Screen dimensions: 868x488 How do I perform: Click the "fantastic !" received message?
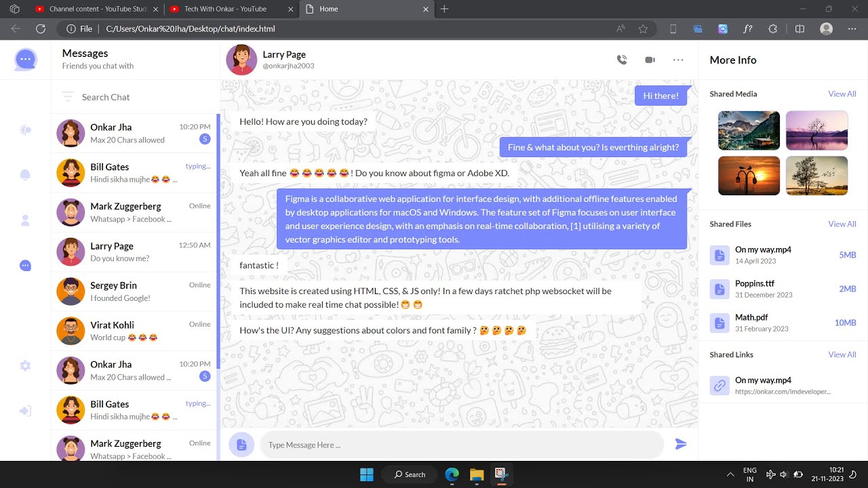tap(259, 265)
